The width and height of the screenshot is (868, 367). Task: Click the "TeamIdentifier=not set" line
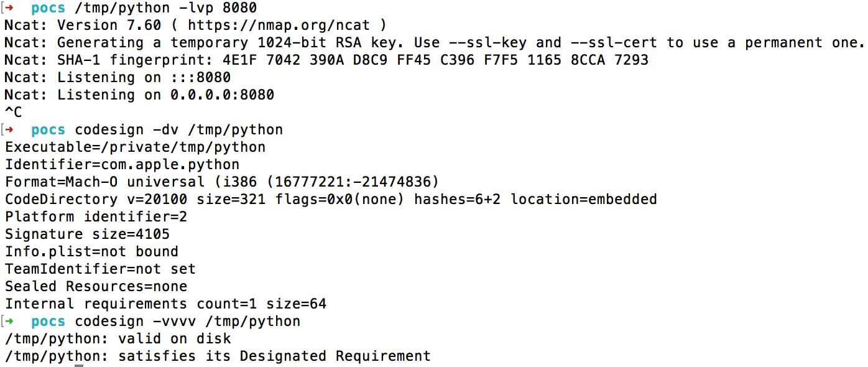pos(100,269)
